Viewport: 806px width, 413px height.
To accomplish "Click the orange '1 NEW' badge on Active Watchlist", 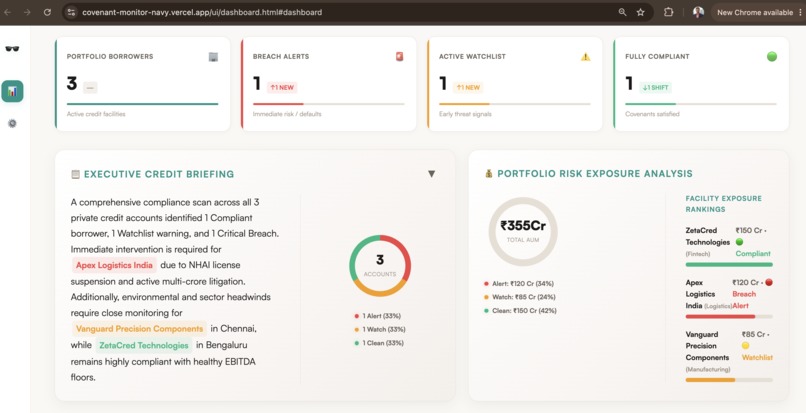I will [x=468, y=87].
